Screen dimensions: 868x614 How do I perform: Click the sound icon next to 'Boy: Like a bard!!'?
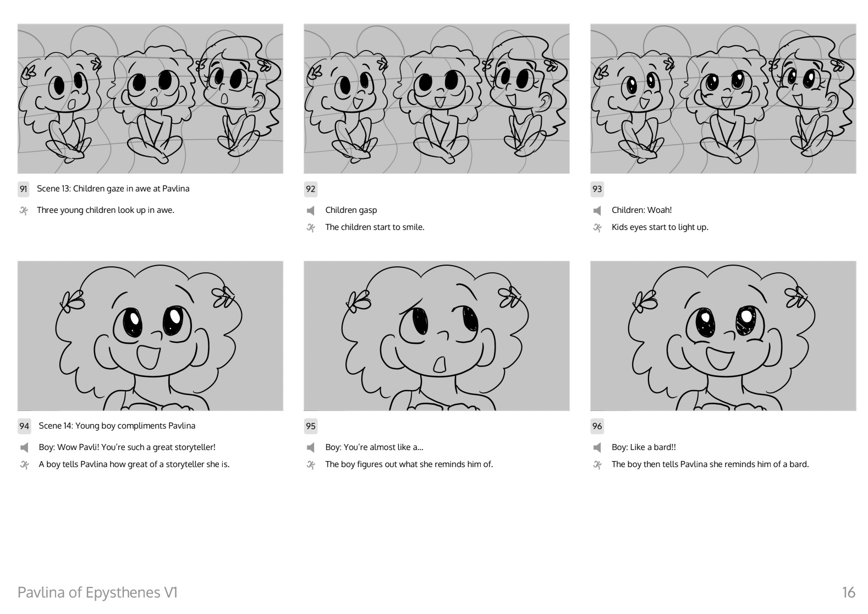pyautogui.click(x=597, y=447)
